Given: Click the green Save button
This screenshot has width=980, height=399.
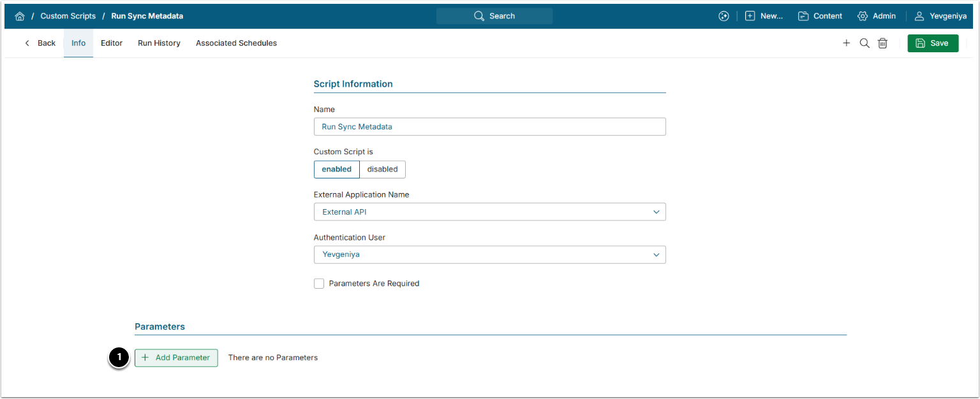Looking at the screenshot, I should tap(932, 43).
